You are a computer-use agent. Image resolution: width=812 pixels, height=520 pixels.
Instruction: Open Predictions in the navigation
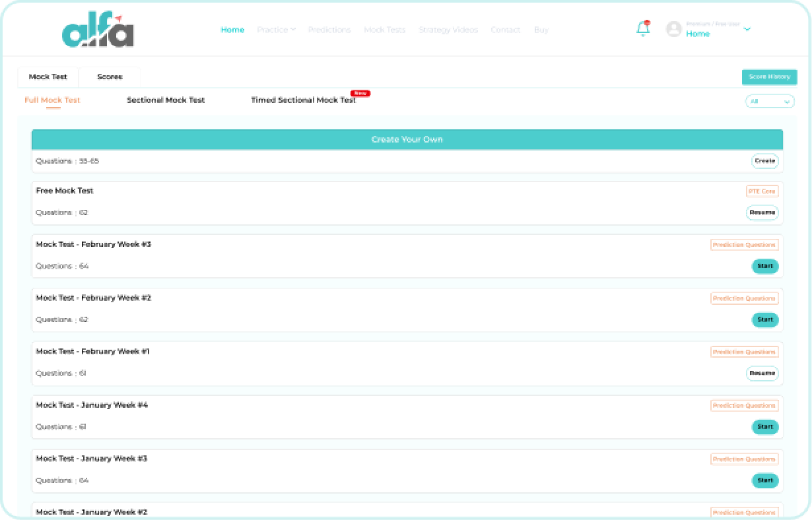(x=329, y=30)
